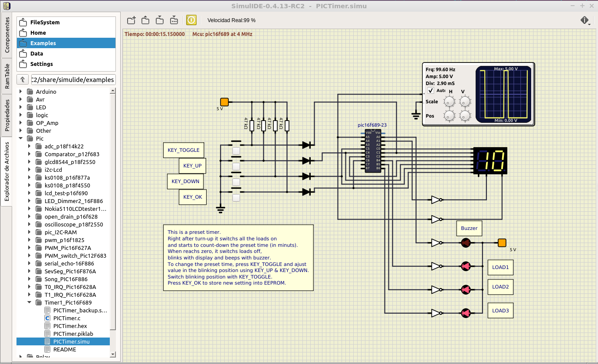Click the seven-segment display component
598x364 pixels.
click(490, 161)
